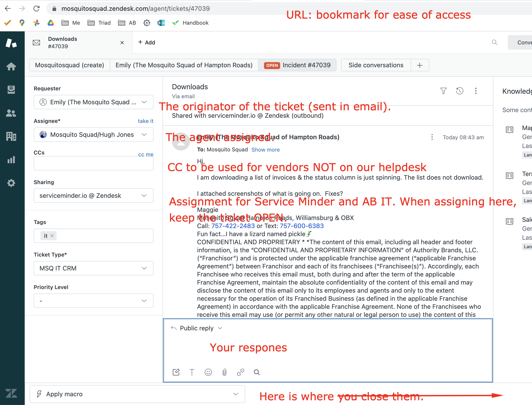Open the Side conversations tab
Screen dimensions: 532x405
pos(376,65)
